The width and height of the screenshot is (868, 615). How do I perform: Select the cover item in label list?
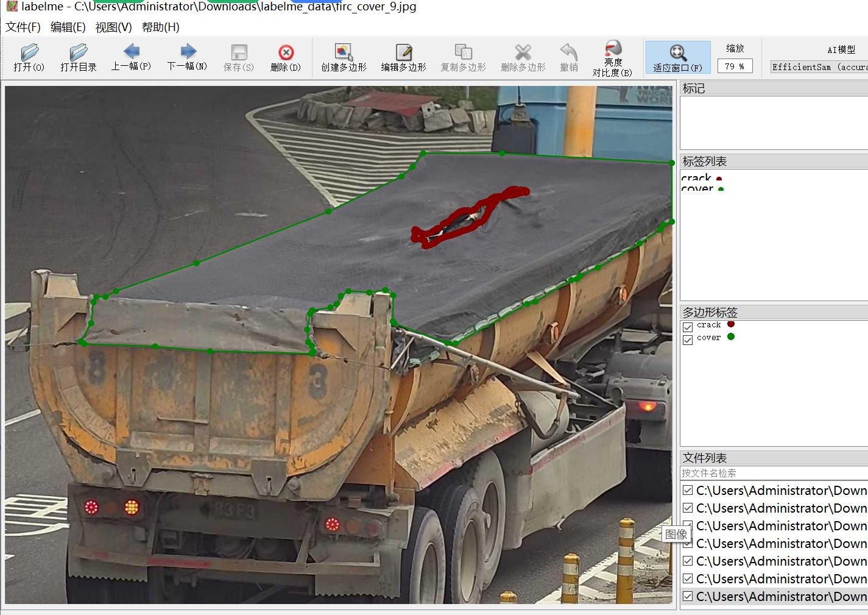[x=697, y=189]
